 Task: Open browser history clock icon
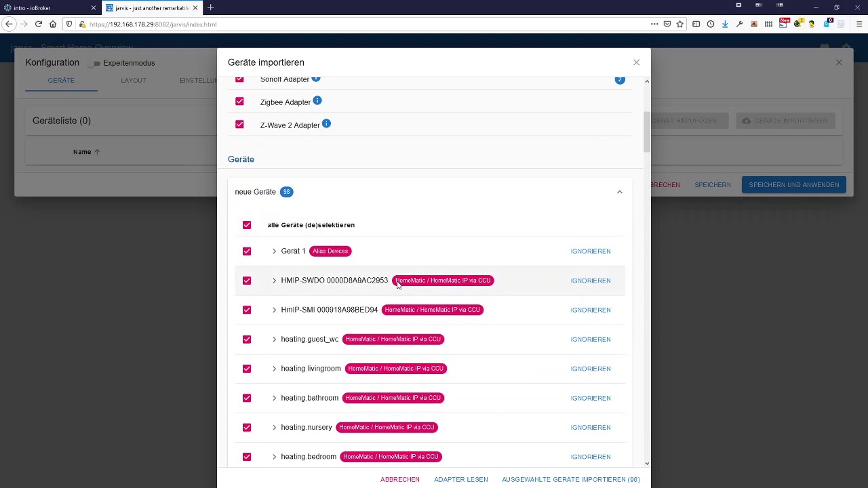pyautogui.click(x=710, y=24)
